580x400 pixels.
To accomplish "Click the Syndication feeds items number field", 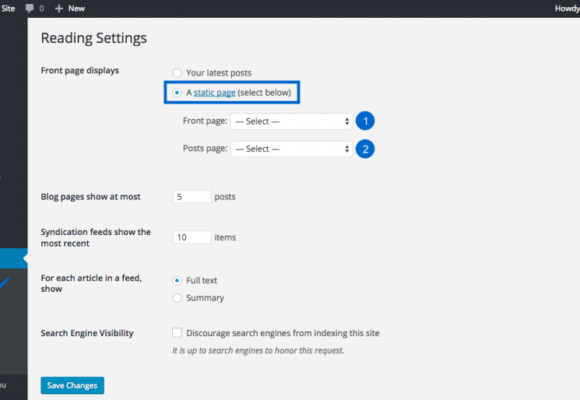I will pyautogui.click(x=192, y=237).
